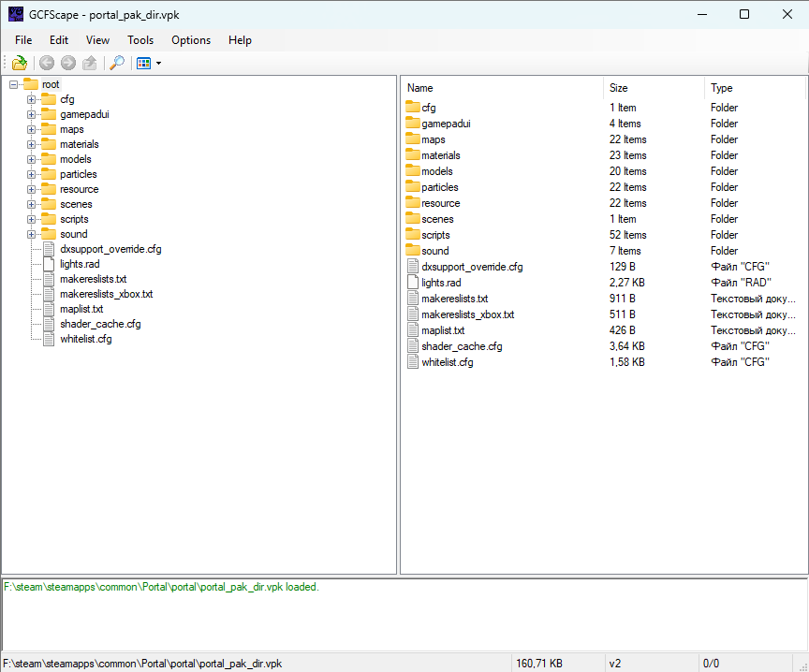
Task: Expand the cfg tree folder
Action: click(x=32, y=99)
